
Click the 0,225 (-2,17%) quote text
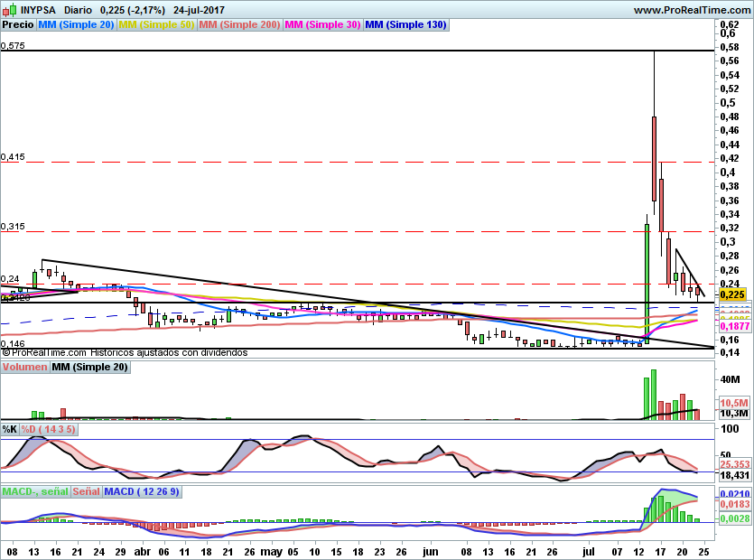[133, 10]
